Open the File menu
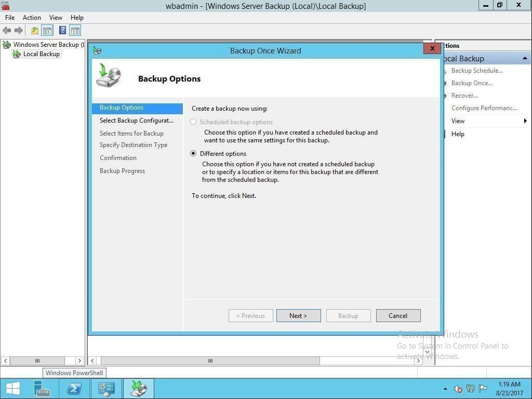The image size is (532, 399). pos(10,18)
